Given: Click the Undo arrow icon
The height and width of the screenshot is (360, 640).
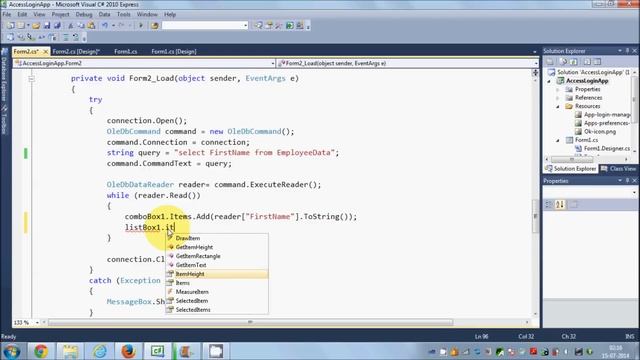Looking at the screenshot, I should tap(104, 25).
